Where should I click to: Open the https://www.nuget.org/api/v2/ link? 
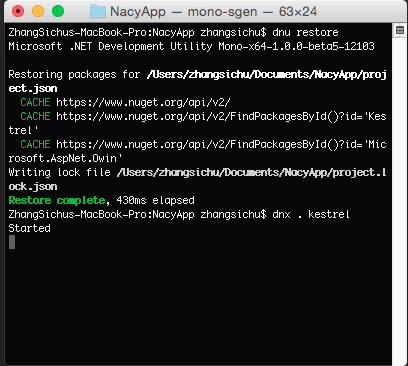pyautogui.click(x=143, y=102)
